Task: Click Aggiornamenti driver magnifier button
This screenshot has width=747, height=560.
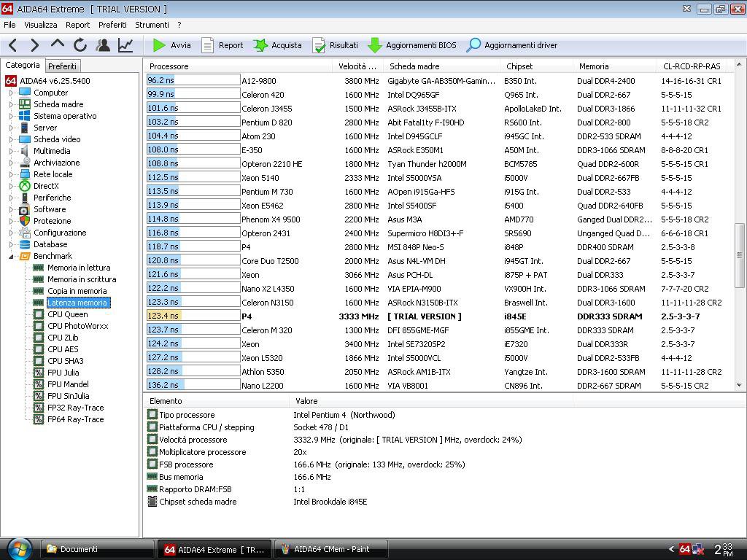Action: pyautogui.click(x=512, y=45)
